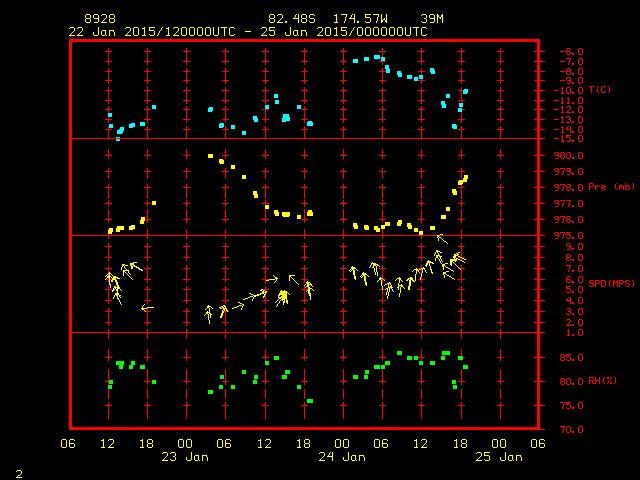The width and height of the screenshot is (640, 480).
Task: Click the 975.0 pressure tick value
Action: pos(568,236)
